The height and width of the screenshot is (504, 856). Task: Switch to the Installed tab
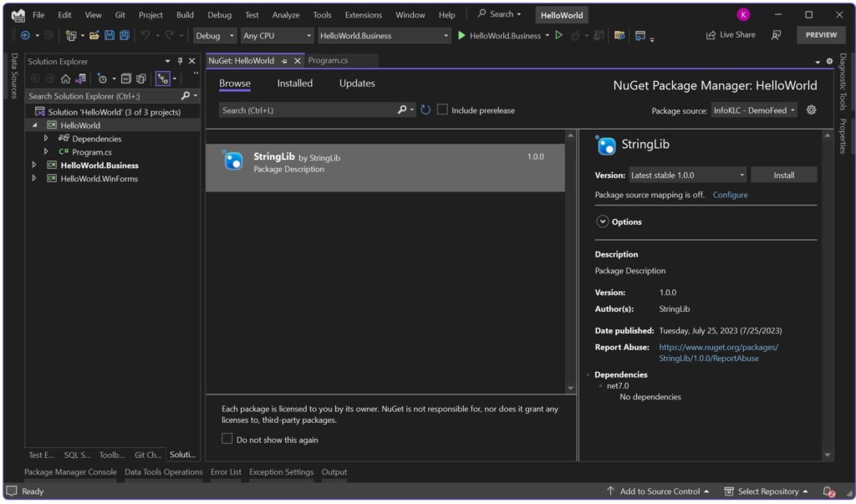coord(294,83)
